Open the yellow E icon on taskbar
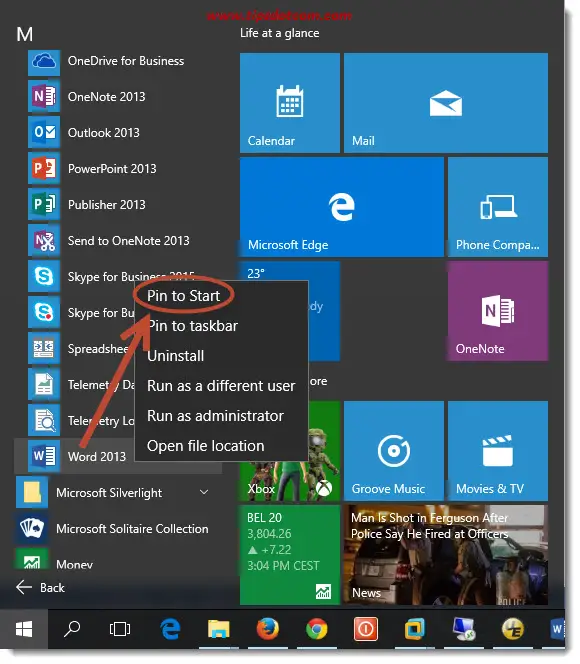 tap(513, 629)
